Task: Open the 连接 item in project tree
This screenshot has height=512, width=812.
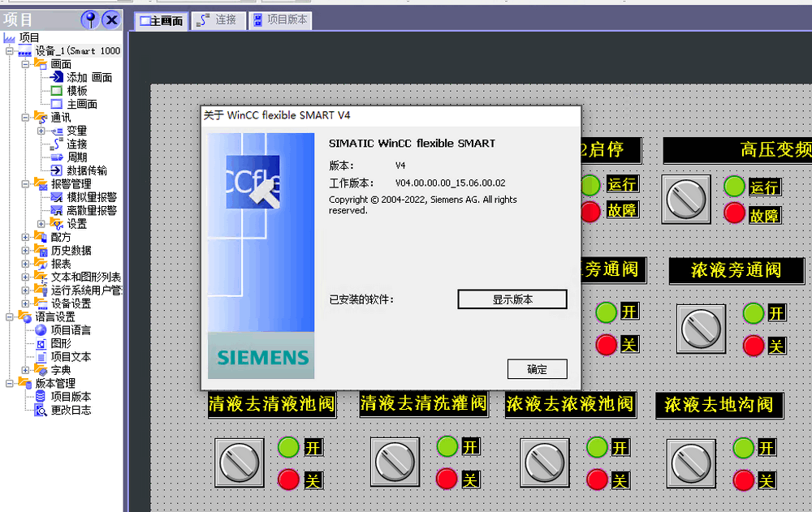Action: click(76, 144)
